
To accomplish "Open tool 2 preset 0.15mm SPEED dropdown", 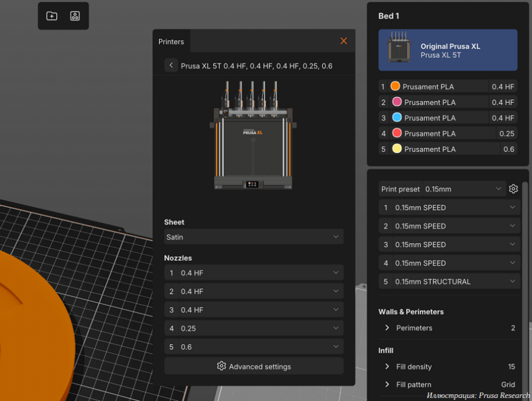I will point(449,226).
